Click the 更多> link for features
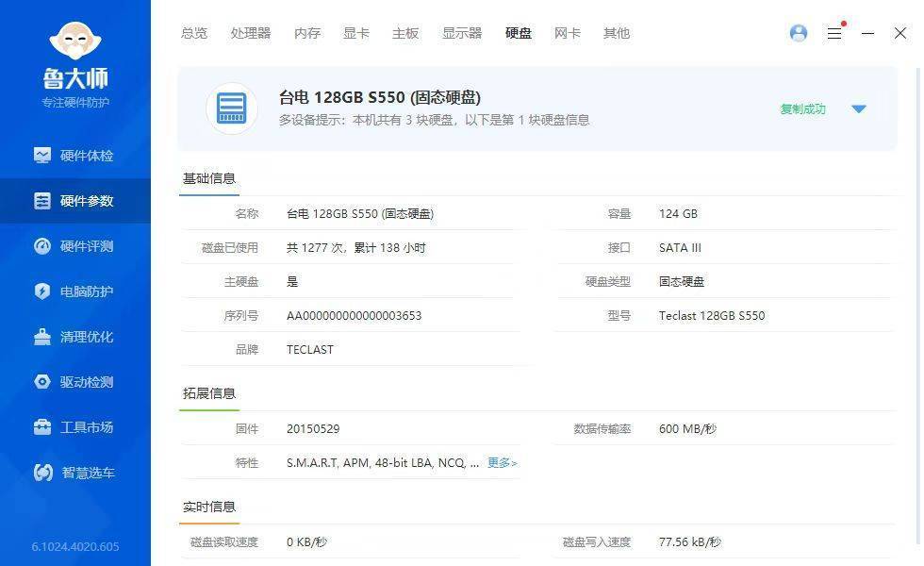Viewport: 924px width, 566px height. coord(502,463)
